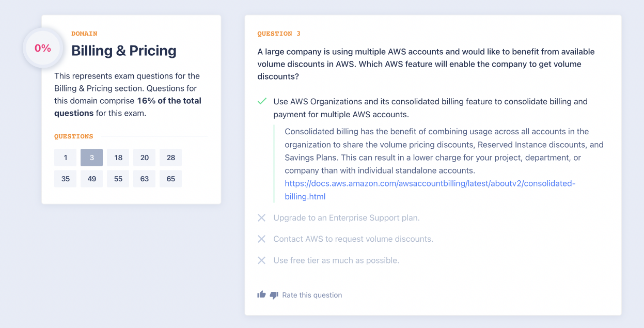Open question 65
644x328 pixels.
(x=171, y=179)
